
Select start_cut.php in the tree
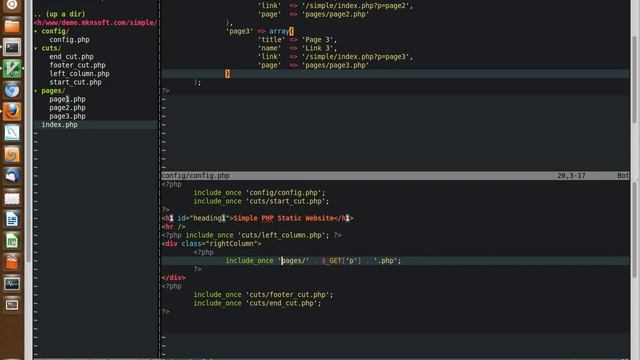[76, 82]
